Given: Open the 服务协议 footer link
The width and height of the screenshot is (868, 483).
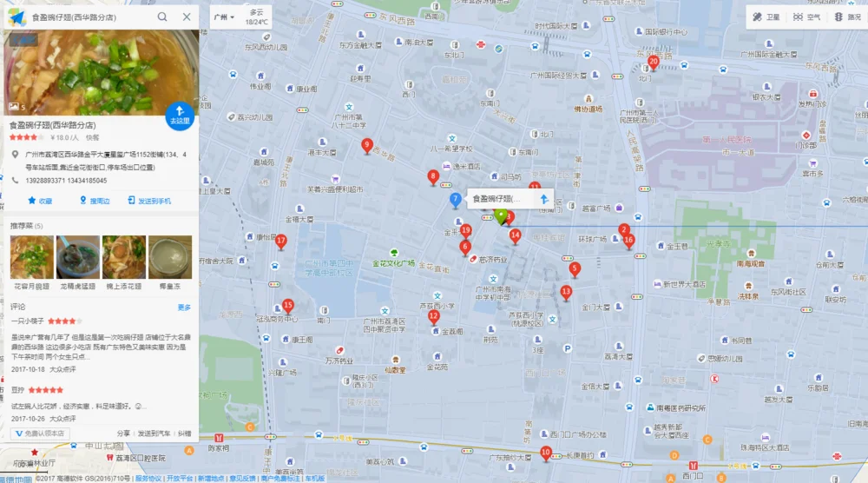Looking at the screenshot, I should pos(148,478).
